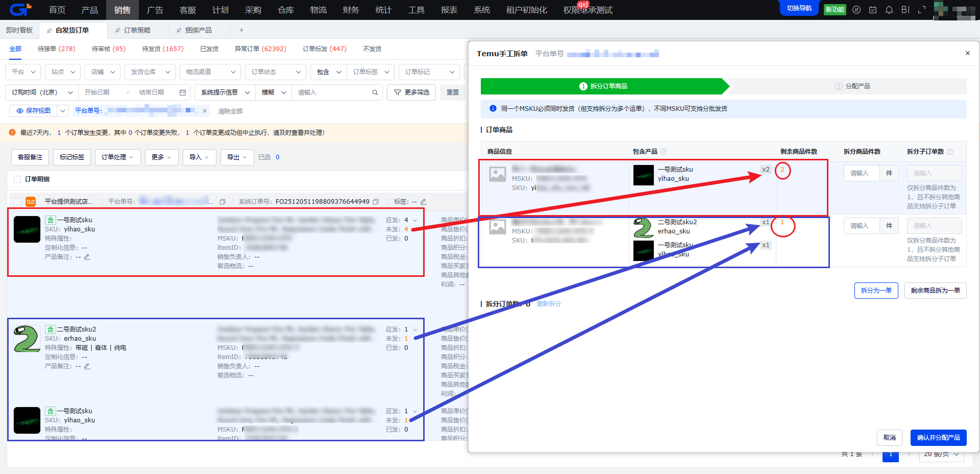The image size is (980, 474).
Task: Click the 切换导航 button
Action: tap(799, 9)
